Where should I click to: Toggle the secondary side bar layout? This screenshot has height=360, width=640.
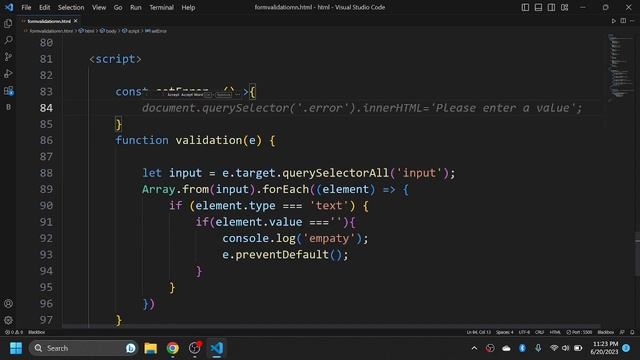[x=551, y=7]
